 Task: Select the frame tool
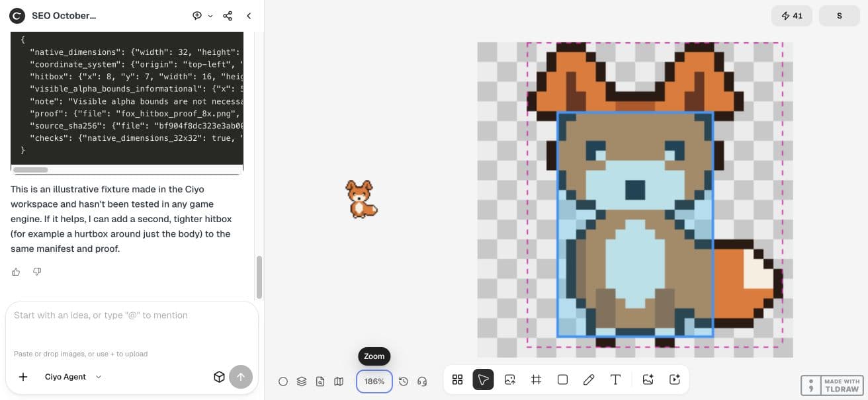(536, 380)
